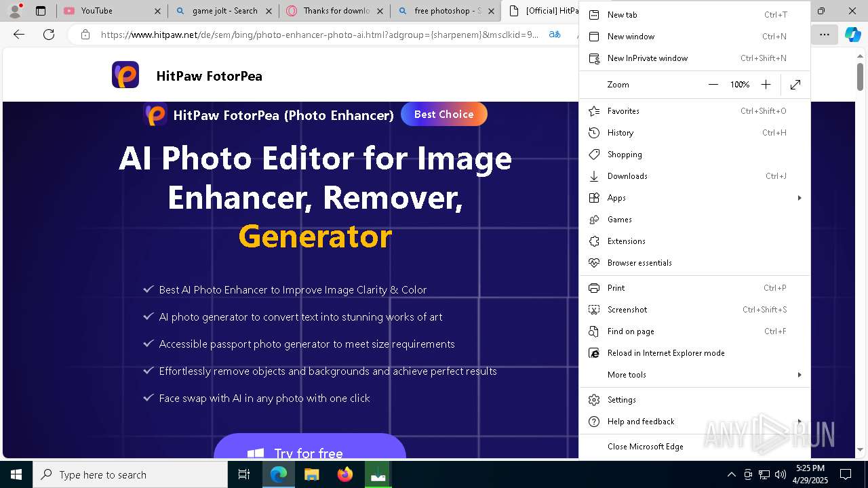Enter full screen via the expand arrows icon
The image size is (868, 488).
pos(795,85)
